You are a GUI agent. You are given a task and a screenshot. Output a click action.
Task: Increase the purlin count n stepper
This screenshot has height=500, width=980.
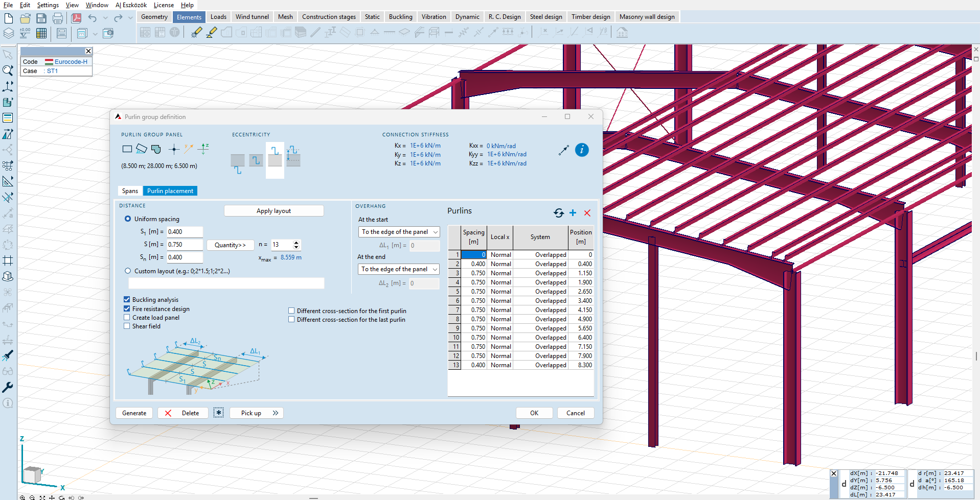coord(297,242)
